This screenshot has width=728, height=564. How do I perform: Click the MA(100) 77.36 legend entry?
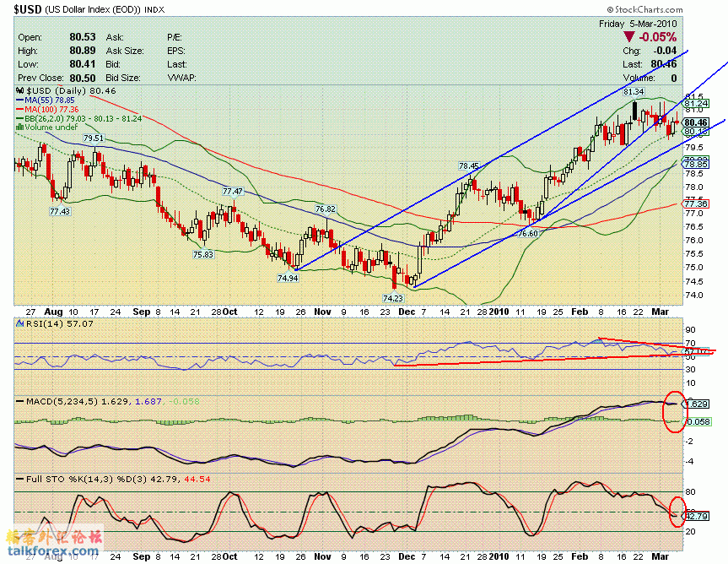[47, 109]
